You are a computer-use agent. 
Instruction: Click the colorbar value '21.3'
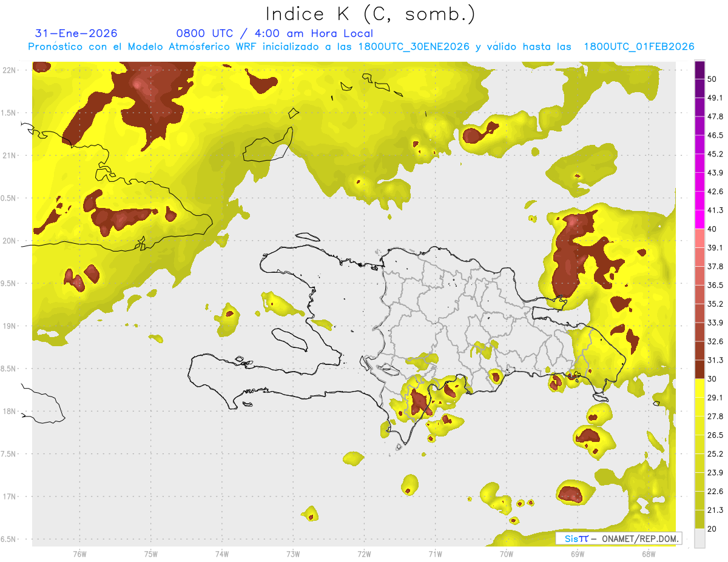[x=715, y=510]
